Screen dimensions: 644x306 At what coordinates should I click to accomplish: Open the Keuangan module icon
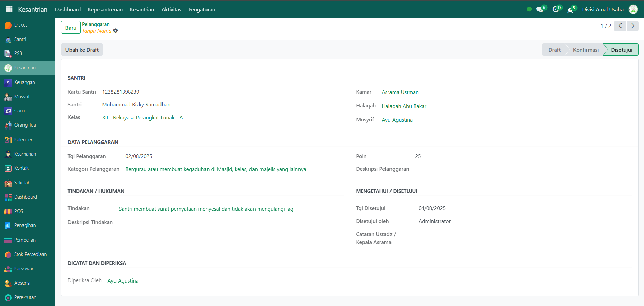point(8,83)
